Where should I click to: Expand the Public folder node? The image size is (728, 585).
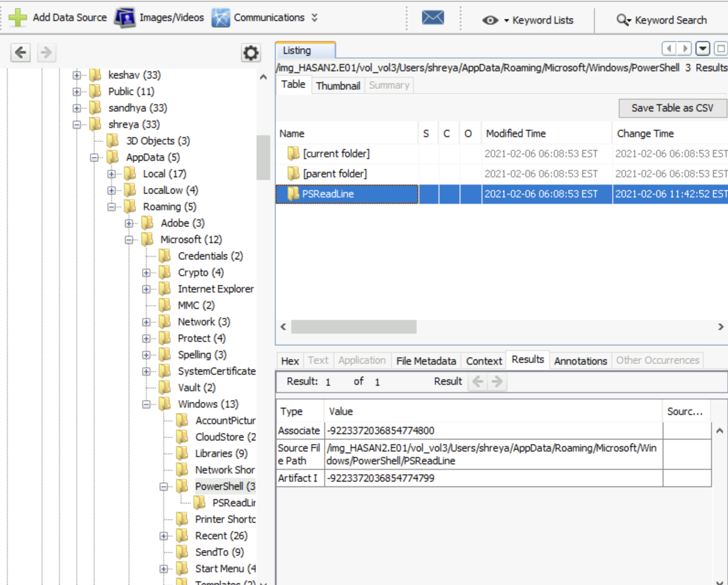tap(77, 91)
